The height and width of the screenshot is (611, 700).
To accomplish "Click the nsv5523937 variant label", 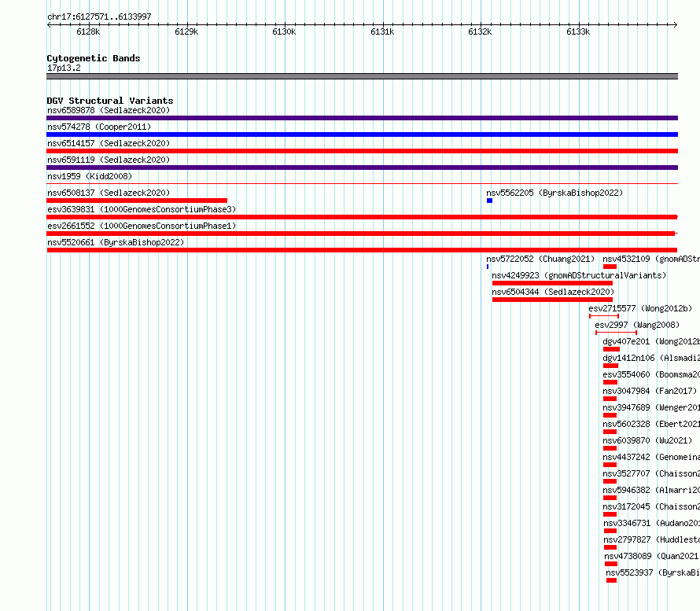I will (x=653, y=572).
